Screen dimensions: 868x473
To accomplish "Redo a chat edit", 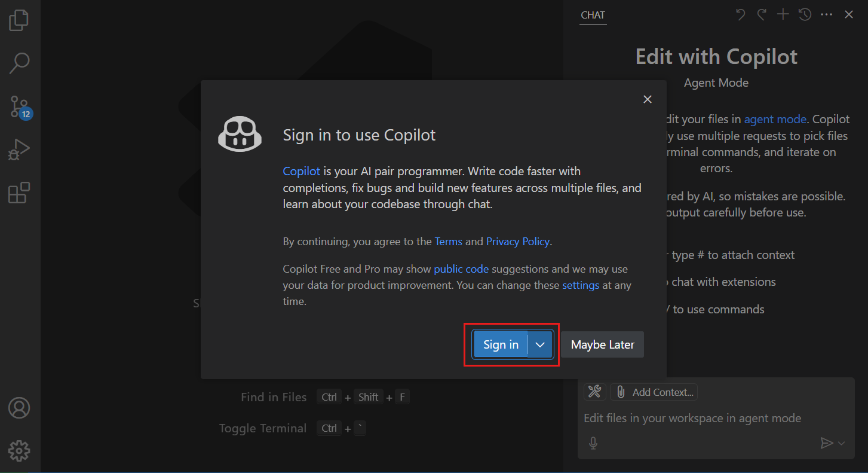I will click(x=761, y=14).
